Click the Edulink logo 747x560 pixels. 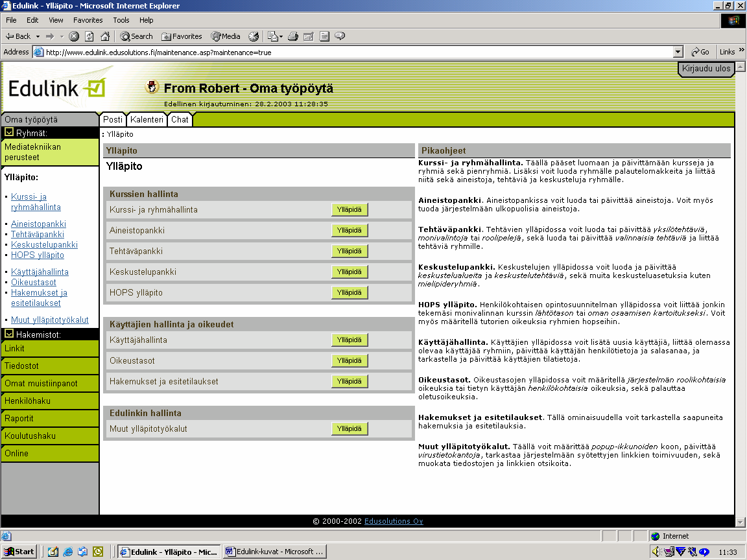(x=56, y=89)
